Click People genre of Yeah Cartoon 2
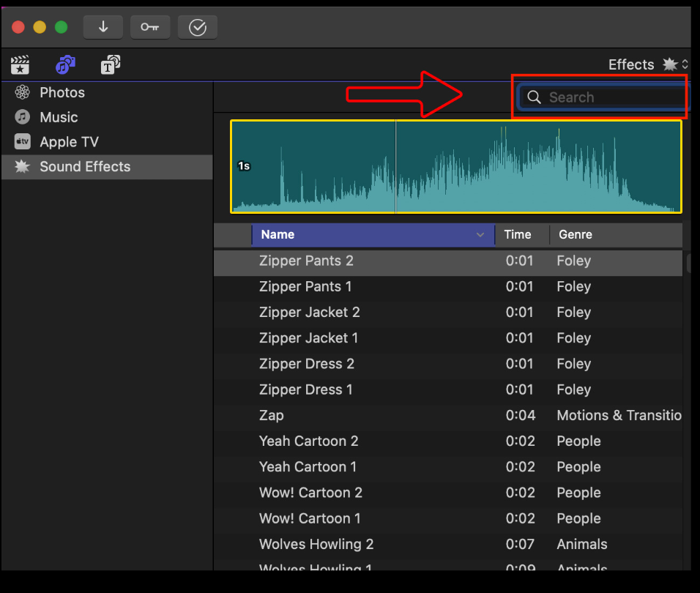Screen dimensions: 700x593 click(578, 441)
